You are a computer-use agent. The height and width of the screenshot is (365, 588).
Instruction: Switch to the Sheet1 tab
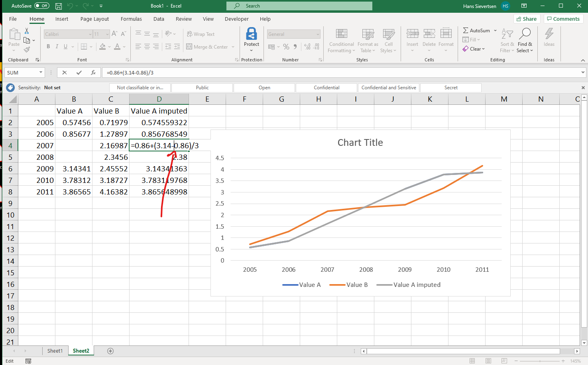pyautogui.click(x=55, y=351)
